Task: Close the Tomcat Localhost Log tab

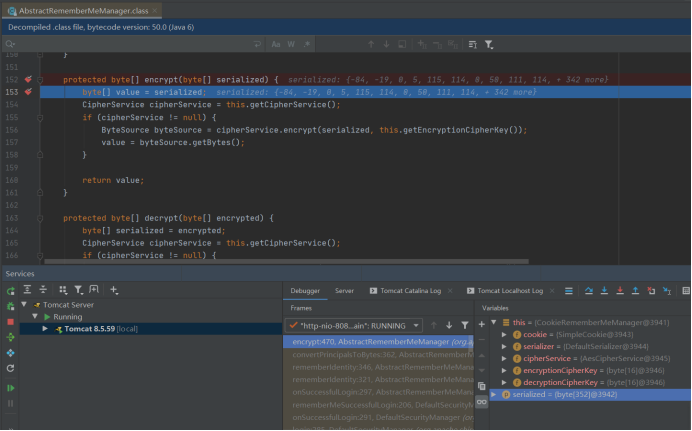Action: pyautogui.click(x=552, y=291)
